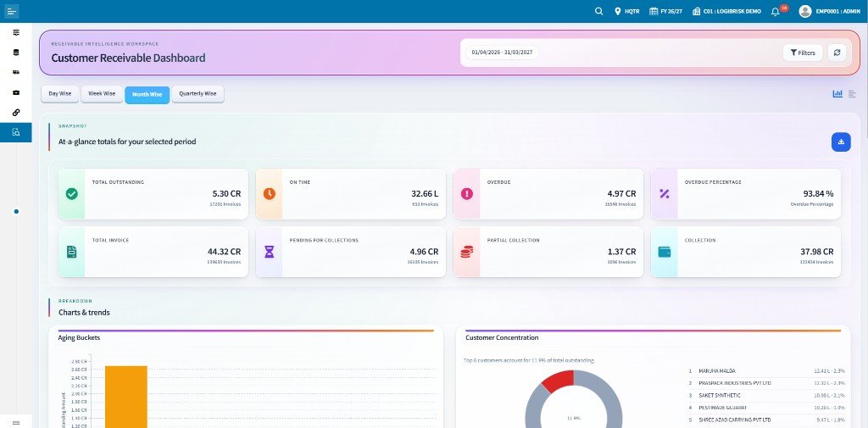Viewport: 868px width, 428px height.
Task: Open the search magnifier in top bar
Action: (599, 11)
